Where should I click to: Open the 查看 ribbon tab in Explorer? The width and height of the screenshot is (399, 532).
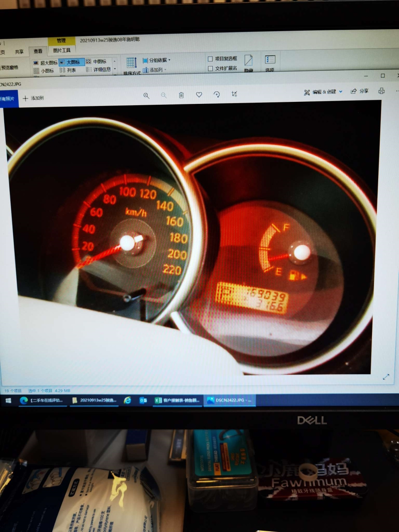(x=38, y=51)
